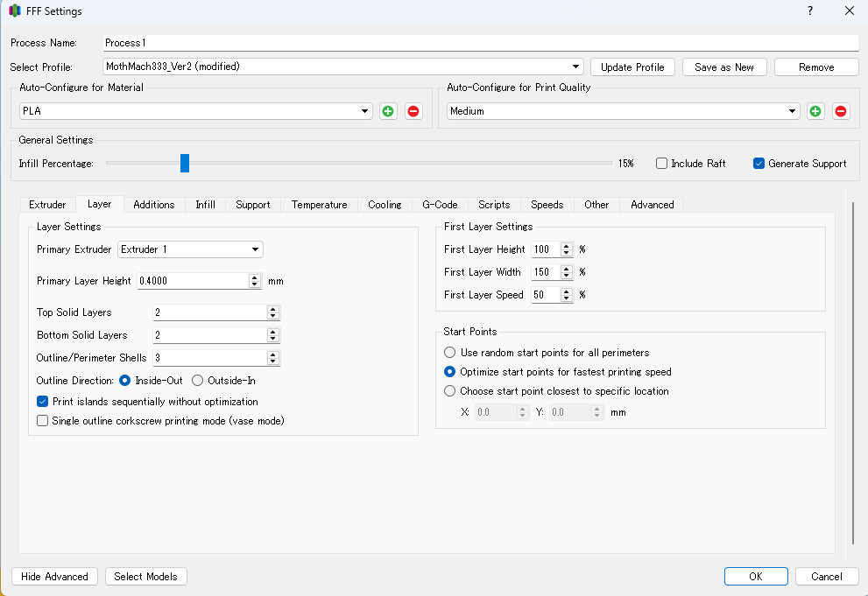Click the Outline/Perimeter Shells value field
This screenshot has width=868, height=596.
click(x=210, y=358)
